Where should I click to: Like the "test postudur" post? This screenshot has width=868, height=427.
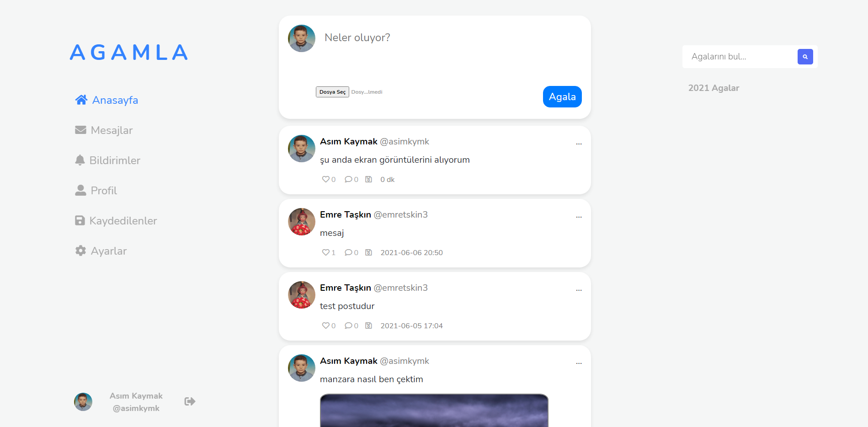(x=325, y=326)
